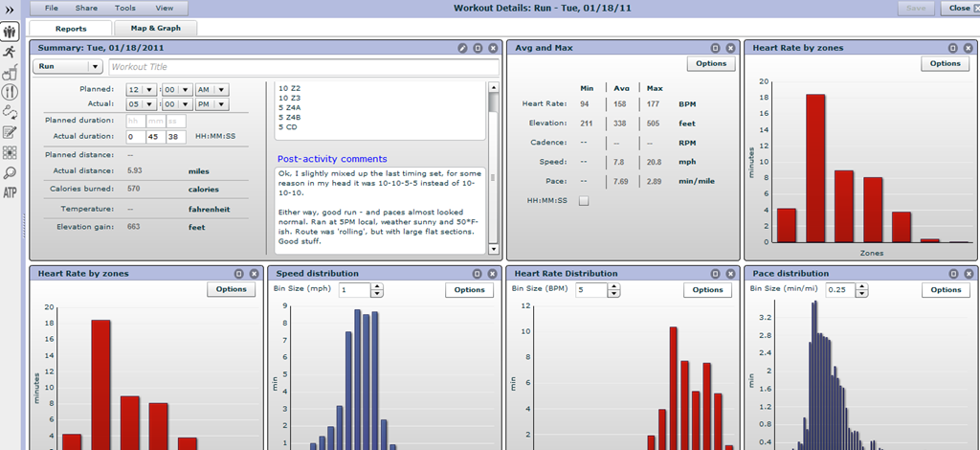Open the Run workout type dropdown
Image resolution: width=980 pixels, height=450 pixels.
click(x=68, y=67)
